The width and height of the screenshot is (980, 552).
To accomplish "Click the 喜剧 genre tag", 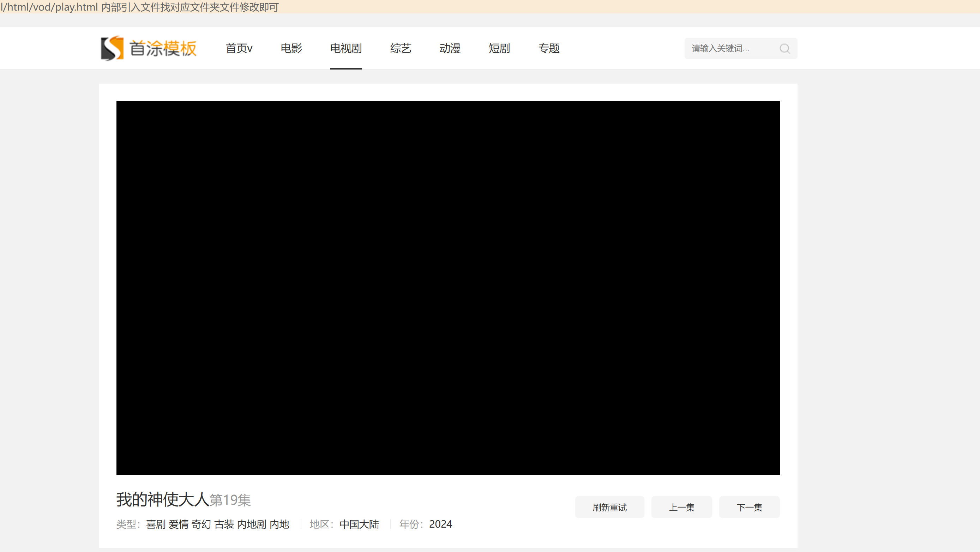I will tap(156, 524).
